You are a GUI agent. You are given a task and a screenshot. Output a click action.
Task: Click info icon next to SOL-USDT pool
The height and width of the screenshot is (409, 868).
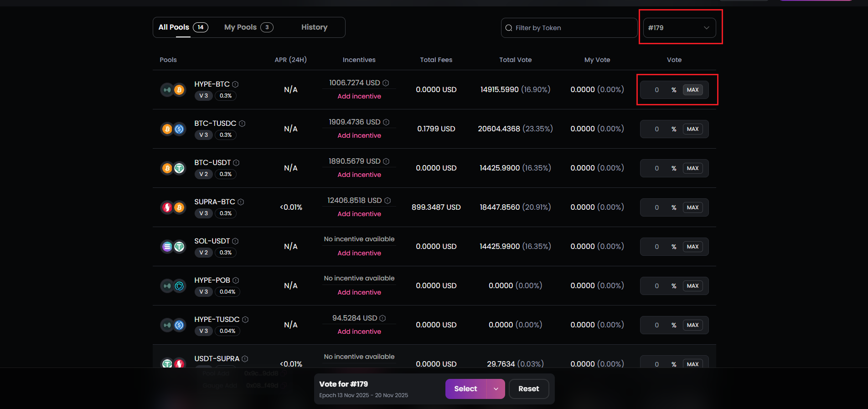[x=235, y=241]
